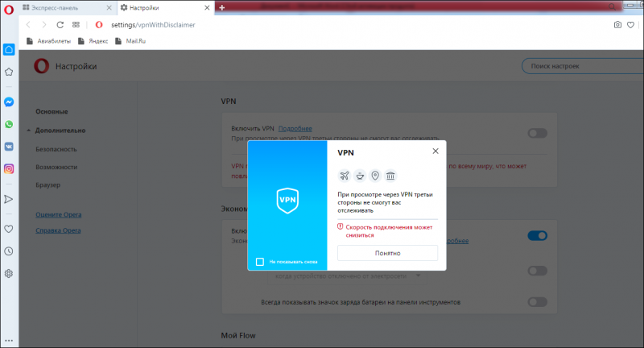Open 'Браузер' settings section
Image resolution: width=644 pixels, height=348 pixels.
48,185
